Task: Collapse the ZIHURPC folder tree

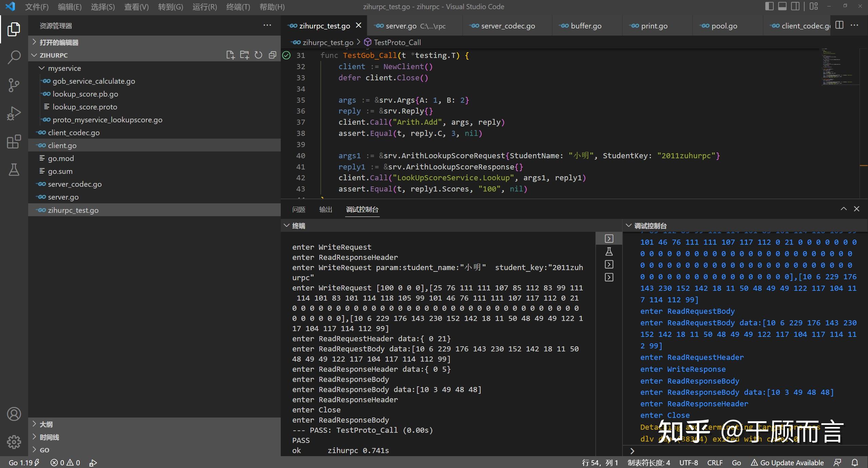Action: click(34, 55)
